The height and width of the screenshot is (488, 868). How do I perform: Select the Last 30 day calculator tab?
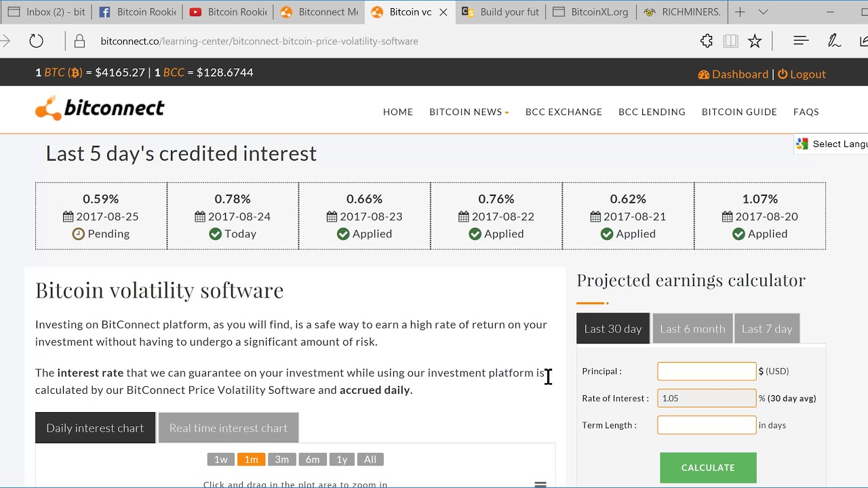point(613,329)
